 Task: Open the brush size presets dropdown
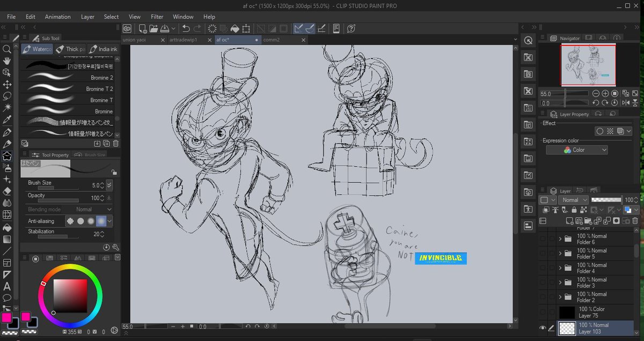[109, 185]
